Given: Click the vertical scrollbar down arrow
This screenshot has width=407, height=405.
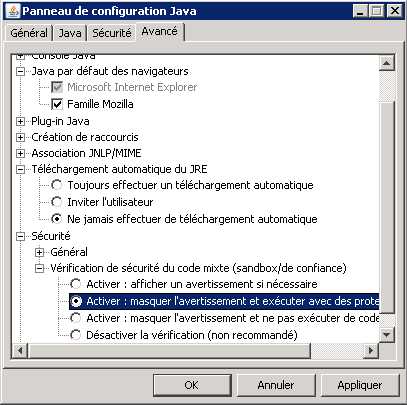Looking at the screenshot, I should point(387,334).
